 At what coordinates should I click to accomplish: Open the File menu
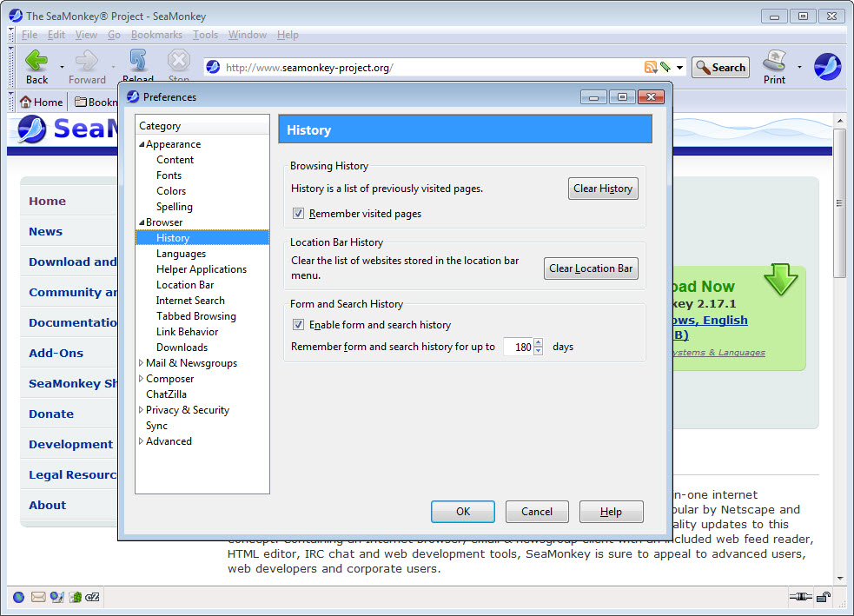pos(30,35)
